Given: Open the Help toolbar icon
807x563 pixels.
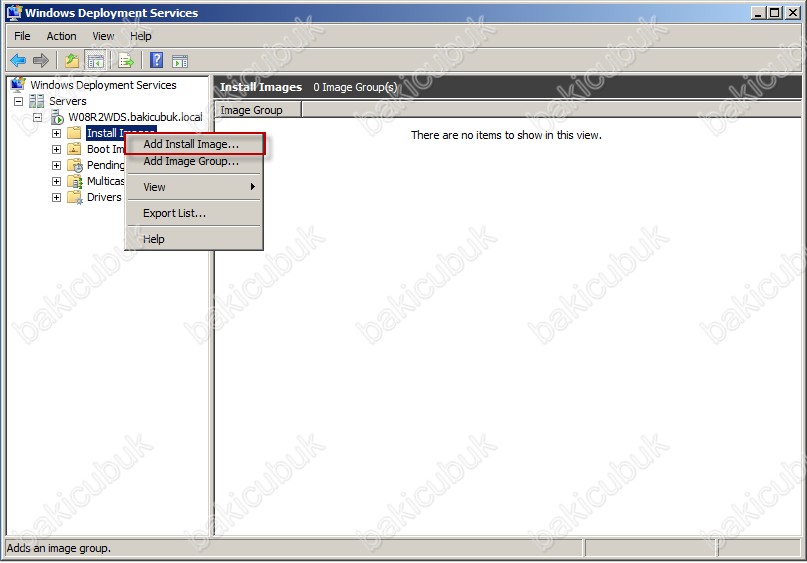Looking at the screenshot, I should point(156,60).
